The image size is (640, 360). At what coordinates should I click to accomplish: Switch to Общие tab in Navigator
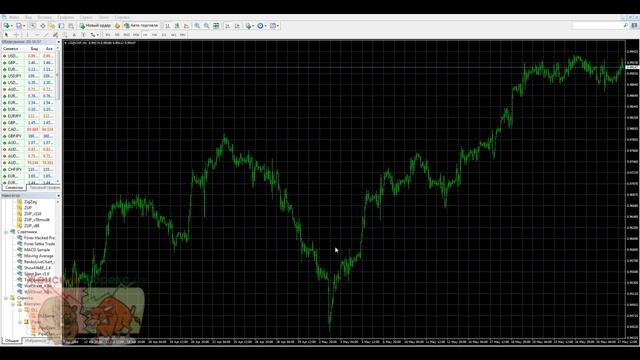pos(11,340)
